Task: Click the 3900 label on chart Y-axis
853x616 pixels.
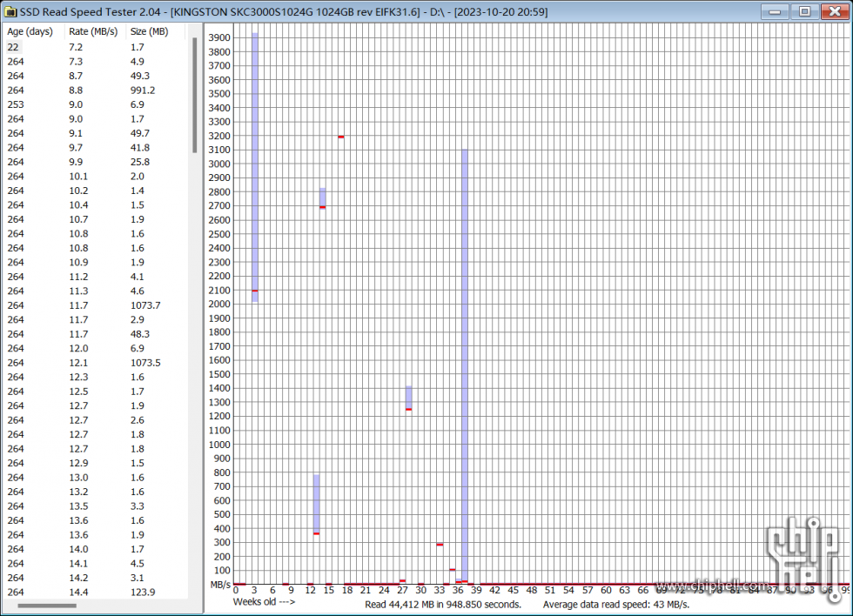Action: (x=219, y=37)
